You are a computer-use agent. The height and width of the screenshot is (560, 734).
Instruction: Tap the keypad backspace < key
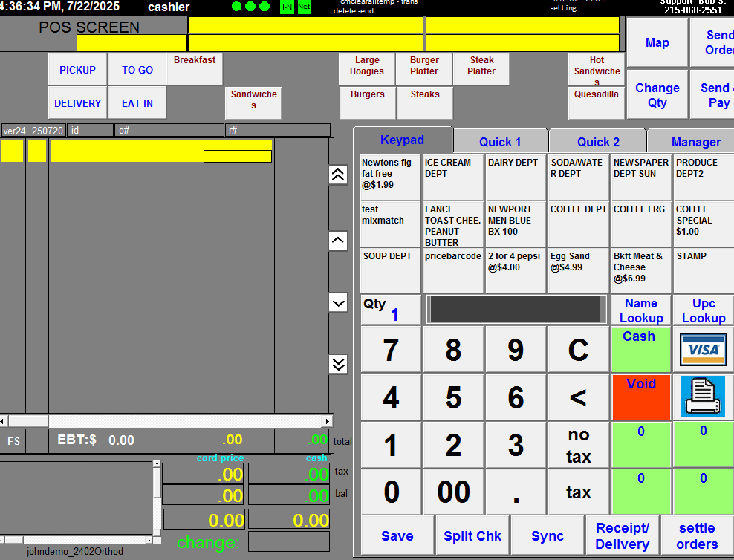coord(579,397)
